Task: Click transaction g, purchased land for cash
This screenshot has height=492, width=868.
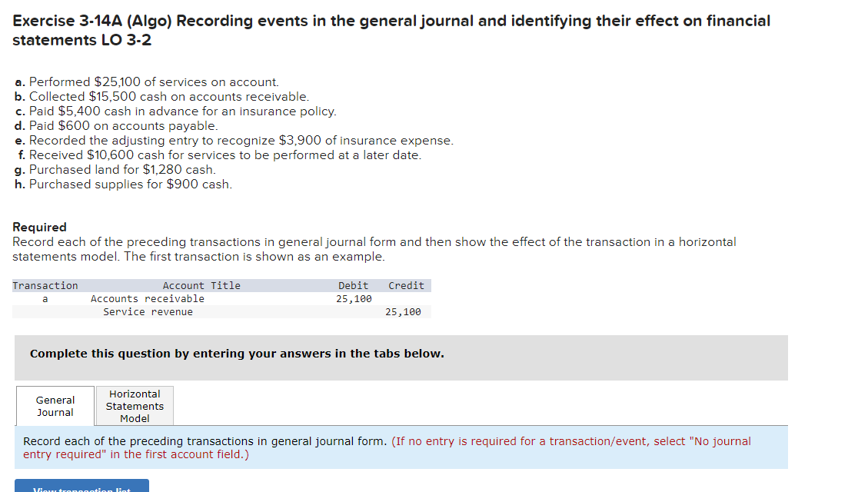Action: pos(115,169)
